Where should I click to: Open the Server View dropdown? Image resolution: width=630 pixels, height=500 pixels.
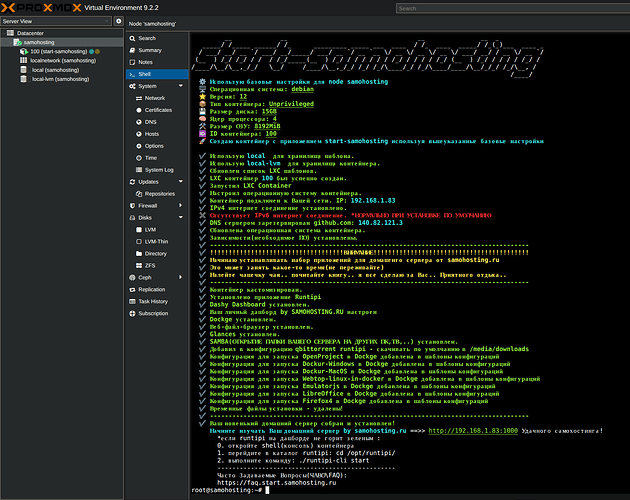click(56, 21)
